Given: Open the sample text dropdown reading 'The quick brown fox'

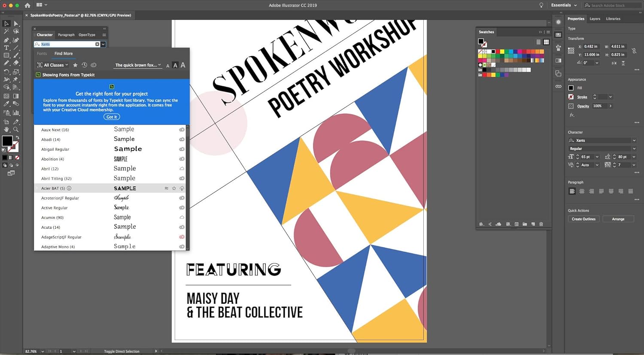Looking at the screenshot, I should point(137,65).
